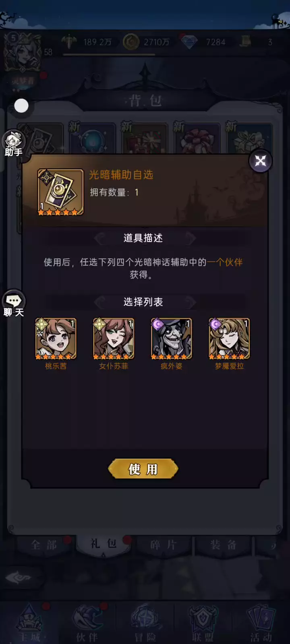Viewport: 290px width, 644px height.
Task: Click the 使用 button
Action: coord(143,469)
